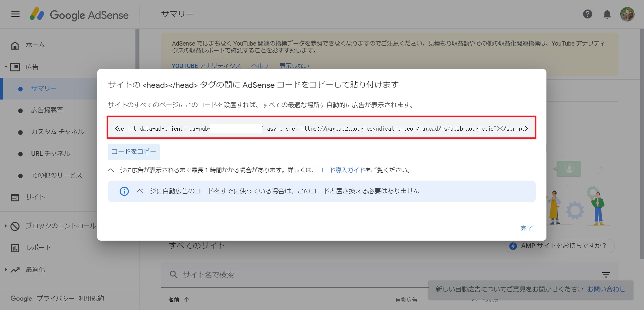The width and height of the screenshot is (644, 311).
Task: Click the ブロックのコントロール block icon
Action: pyautogui.click(x=15, y=226)
